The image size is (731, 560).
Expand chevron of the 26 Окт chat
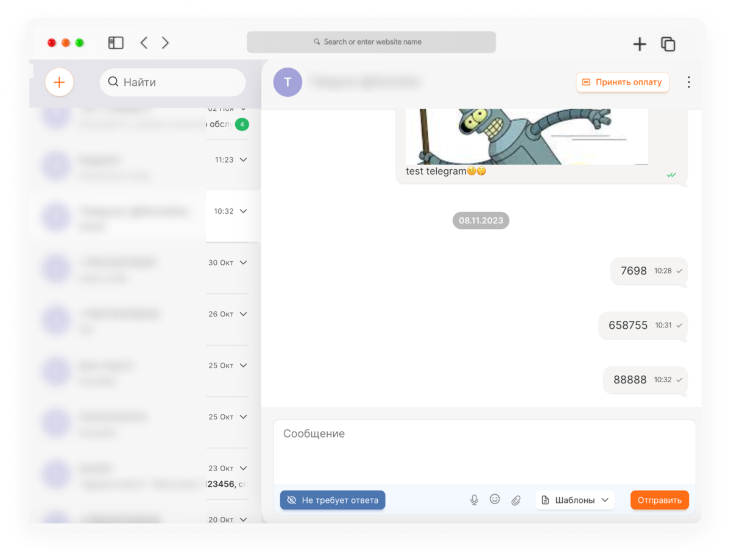pos(244,315)
